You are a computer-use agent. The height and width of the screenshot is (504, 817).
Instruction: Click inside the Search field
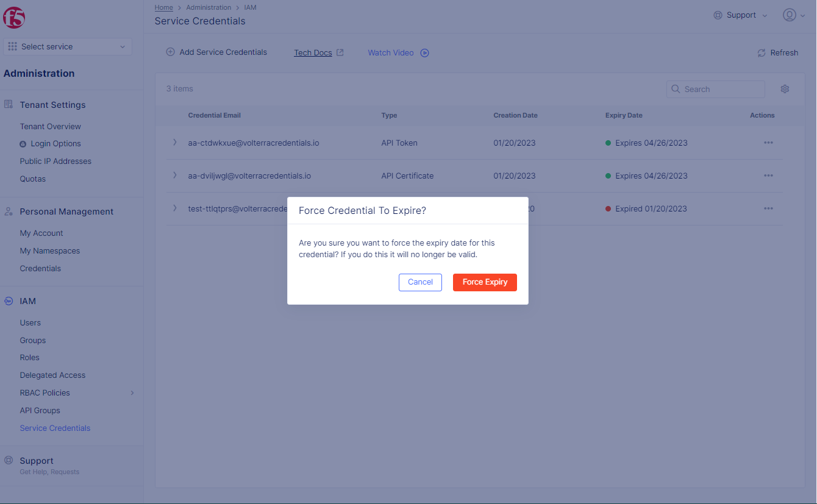tap(715, 89)
